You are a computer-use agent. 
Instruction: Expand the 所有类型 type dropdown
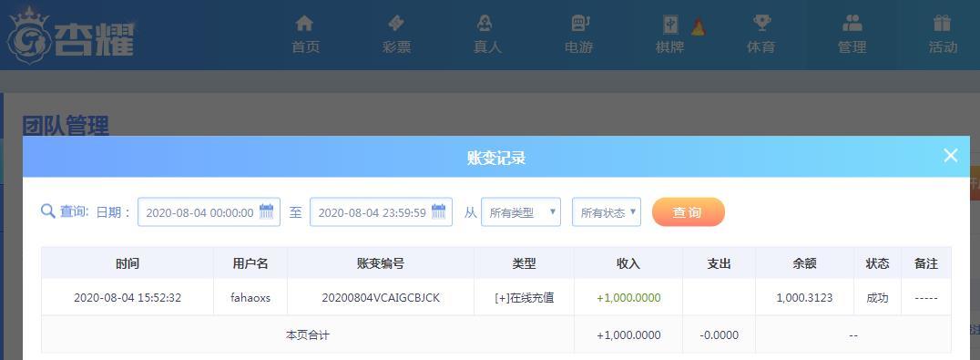click(521, 211)
